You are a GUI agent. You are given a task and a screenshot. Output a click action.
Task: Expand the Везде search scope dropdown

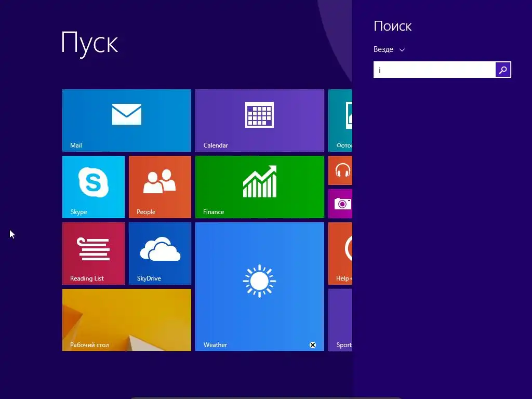pos(389,49)
